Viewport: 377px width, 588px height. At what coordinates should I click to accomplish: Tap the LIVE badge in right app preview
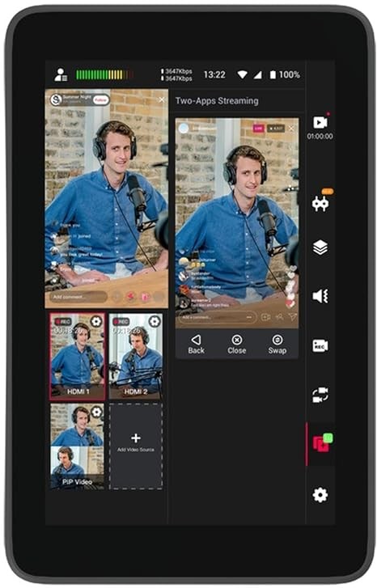tap(258, 129)
